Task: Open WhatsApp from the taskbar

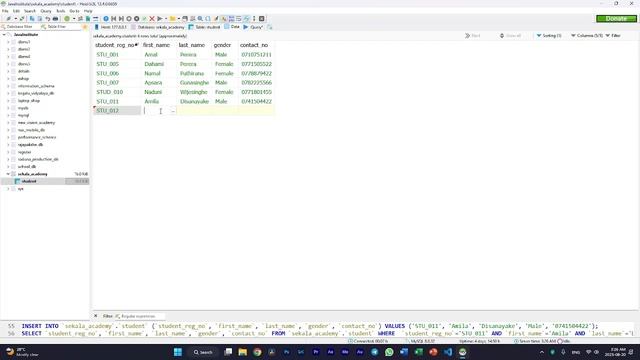Action: point(389,352)
